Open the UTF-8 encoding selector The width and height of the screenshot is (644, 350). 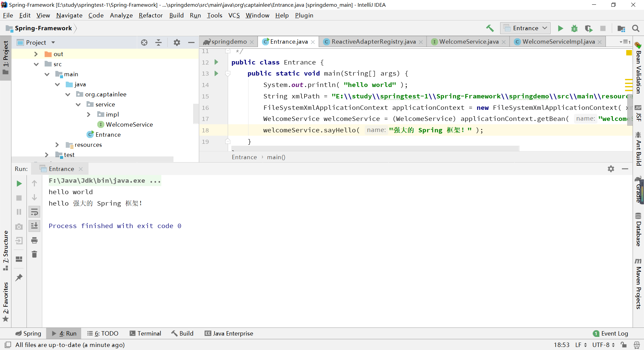[x=603, y=345]
